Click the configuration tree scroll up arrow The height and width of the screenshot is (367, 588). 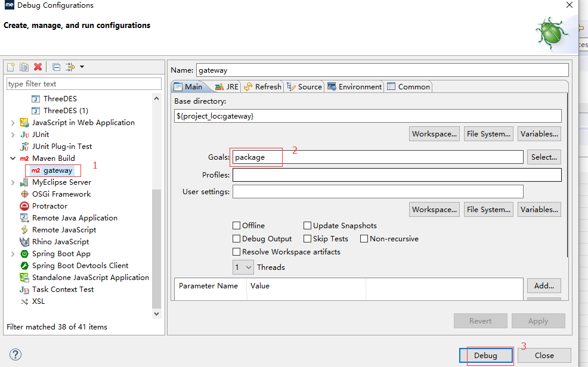pyautogui.click(x=157, y=98)
